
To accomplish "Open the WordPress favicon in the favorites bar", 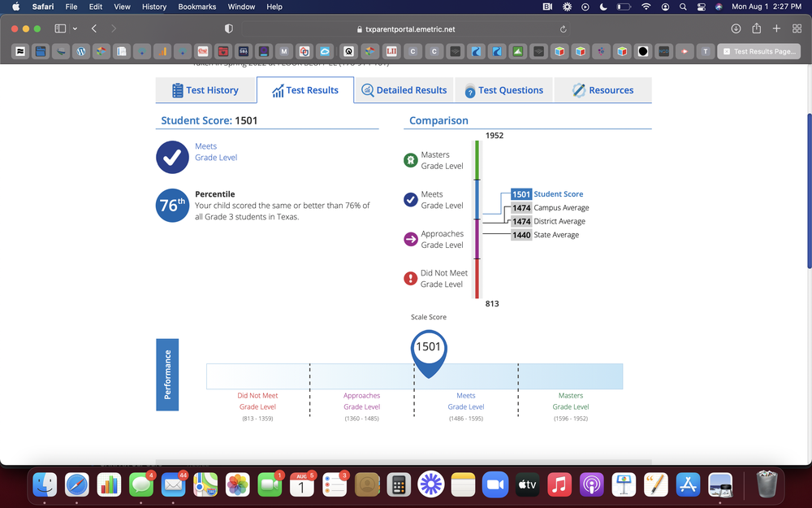I will 80,50.
